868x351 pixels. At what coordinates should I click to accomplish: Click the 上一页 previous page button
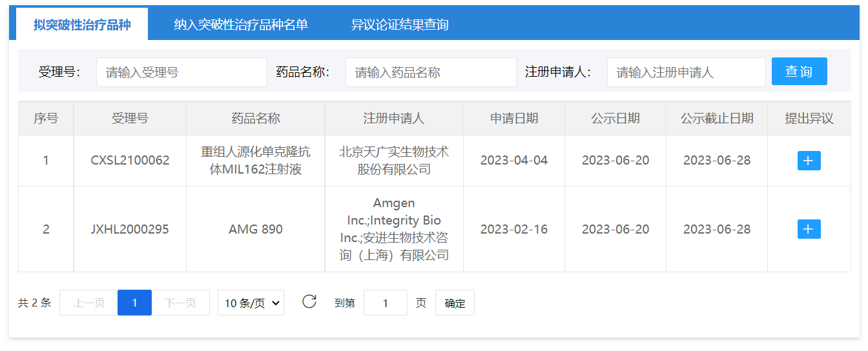click(x=88, y=303)
